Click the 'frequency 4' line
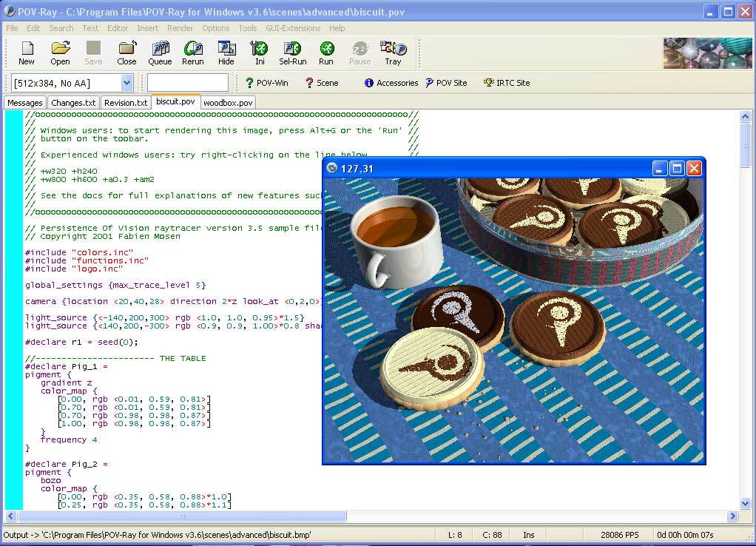756x546 pixels. coord(69,439)
